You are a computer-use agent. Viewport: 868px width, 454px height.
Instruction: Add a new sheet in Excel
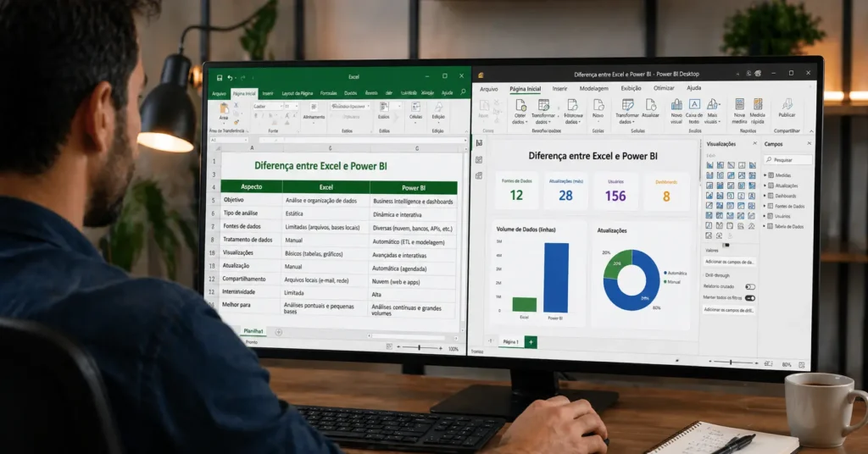[278, 332]
